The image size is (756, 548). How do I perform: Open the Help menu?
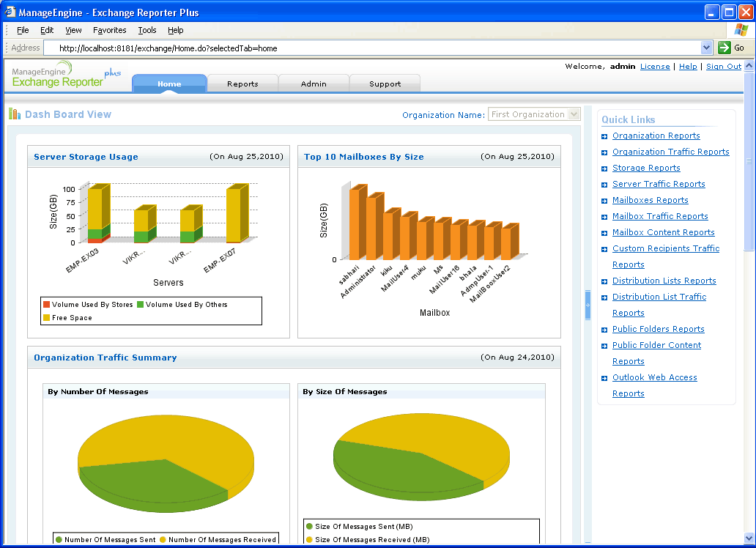[176, 30]
